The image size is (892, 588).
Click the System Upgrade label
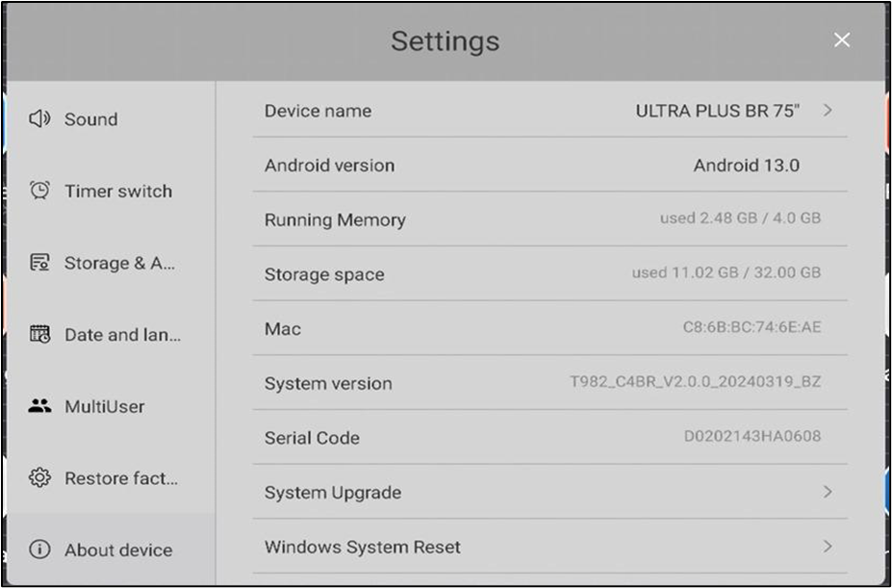333,493
